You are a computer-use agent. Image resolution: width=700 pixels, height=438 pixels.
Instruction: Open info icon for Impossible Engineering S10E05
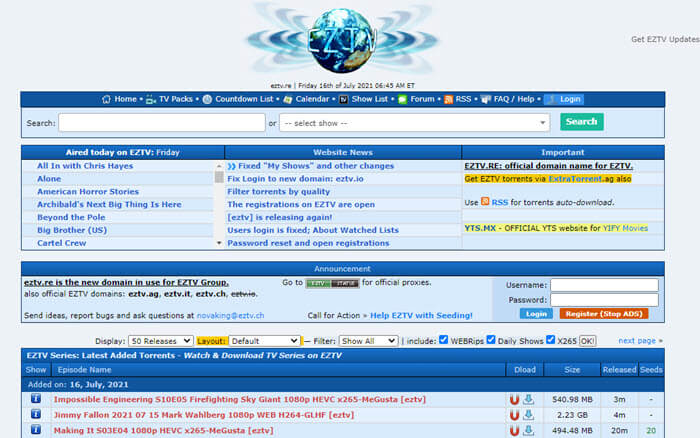tap(36, 399)
